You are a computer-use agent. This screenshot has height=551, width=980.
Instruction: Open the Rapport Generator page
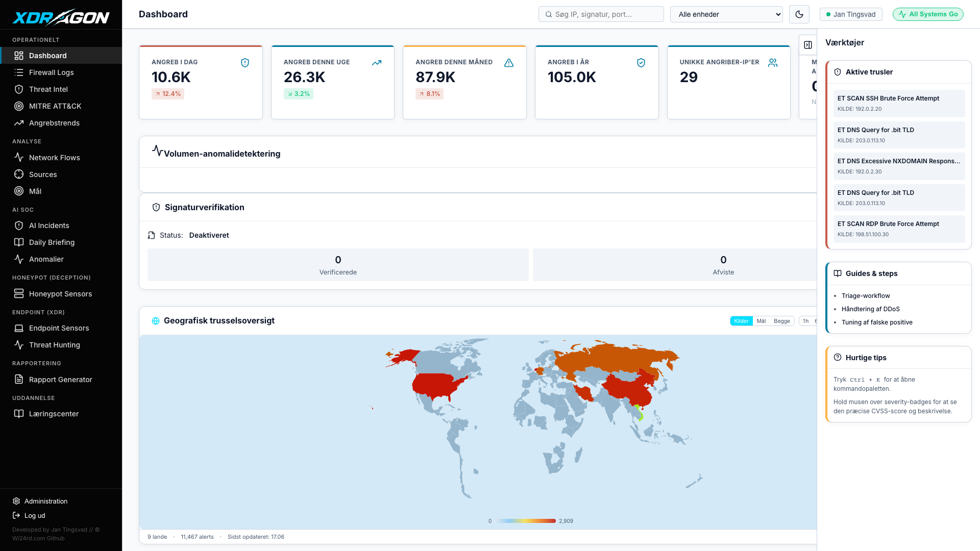click(x=61, y=380)
